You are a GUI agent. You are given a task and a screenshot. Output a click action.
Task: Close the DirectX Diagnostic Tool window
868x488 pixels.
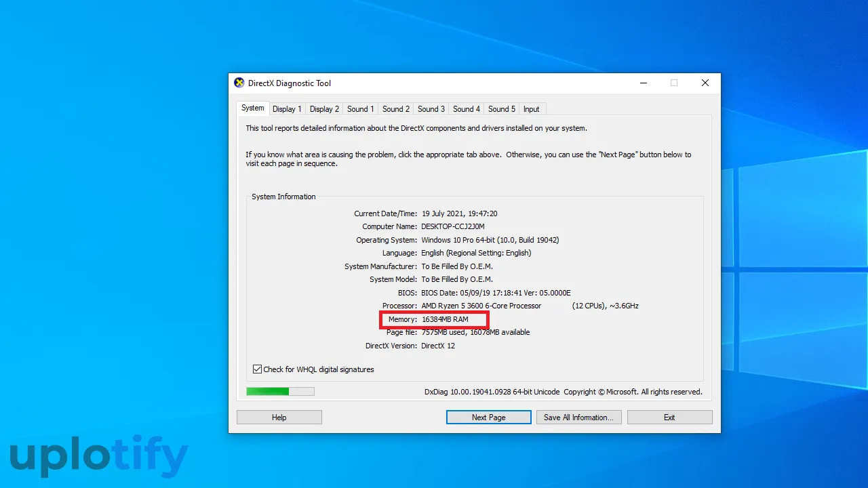(x=705, y=83)
